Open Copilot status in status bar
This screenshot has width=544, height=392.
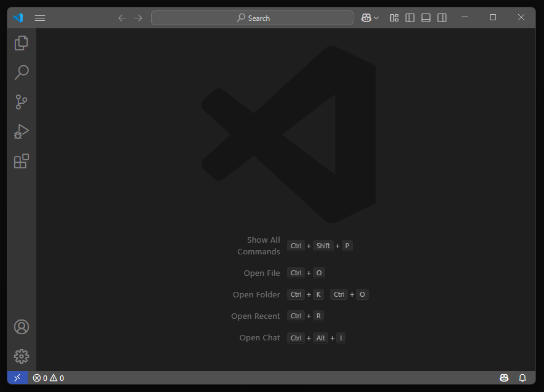point(504,378)
